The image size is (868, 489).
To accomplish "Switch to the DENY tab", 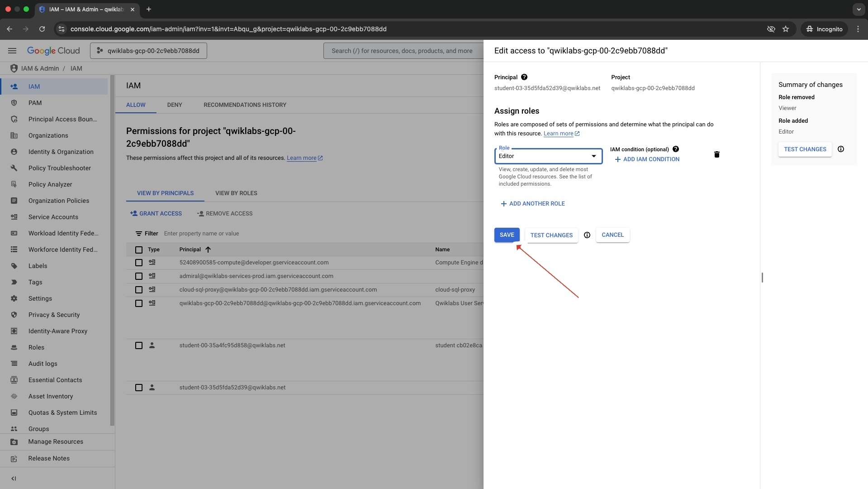I will pyautogui.click(x=175, y=105).
